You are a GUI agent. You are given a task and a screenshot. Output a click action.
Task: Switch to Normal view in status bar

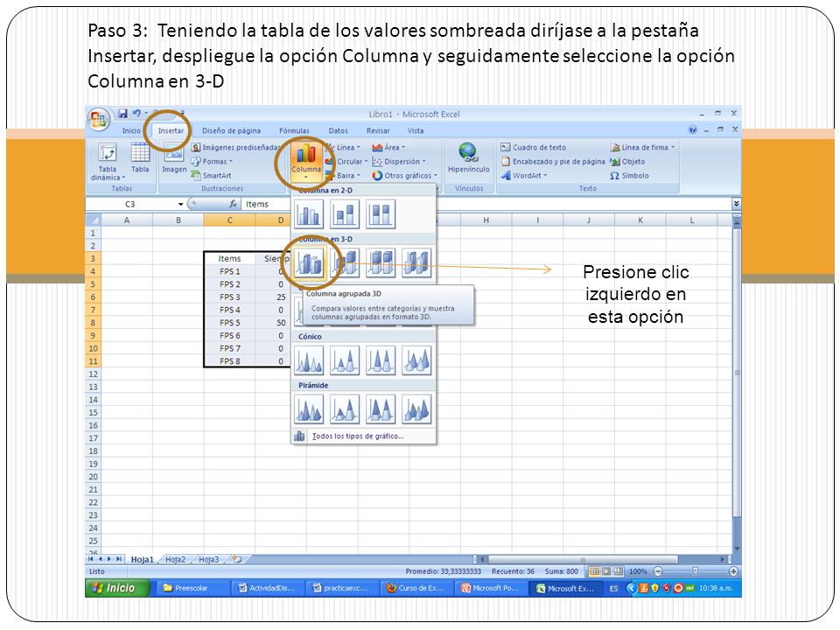[x=594, y=571]
